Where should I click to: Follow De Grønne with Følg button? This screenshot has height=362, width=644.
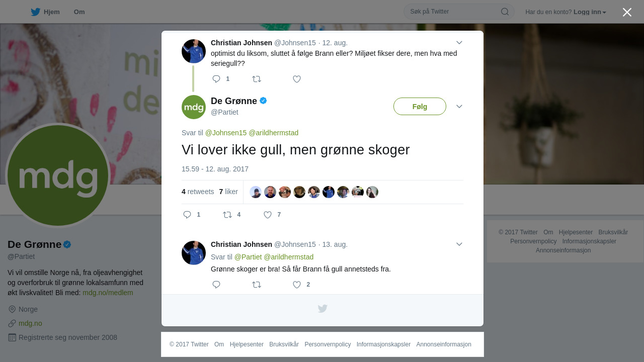tap(420, 107)
